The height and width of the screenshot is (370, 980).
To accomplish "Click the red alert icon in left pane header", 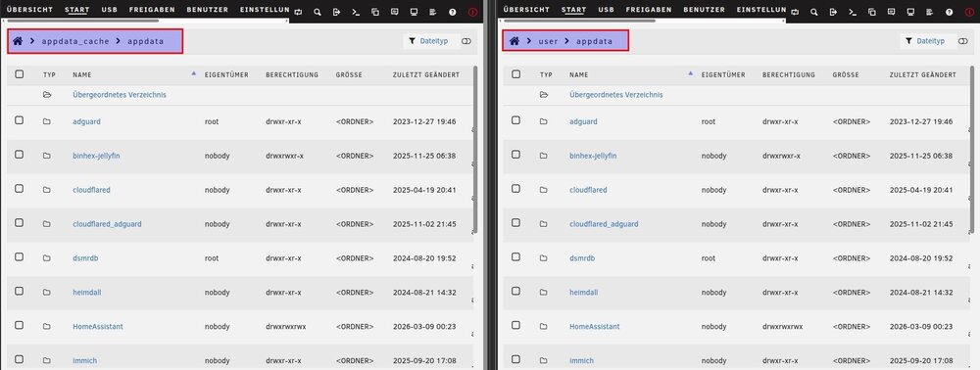I will pyautogui.click(x=472, y=12).
